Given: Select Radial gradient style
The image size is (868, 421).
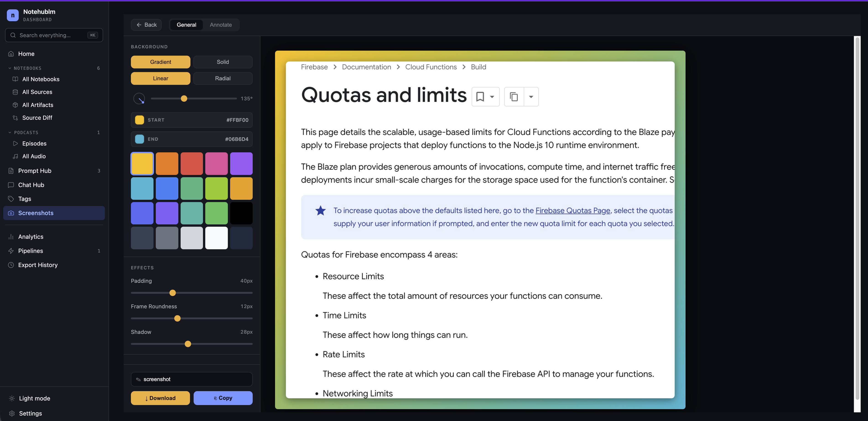Looking at the screenshot, I should (223, 78).
